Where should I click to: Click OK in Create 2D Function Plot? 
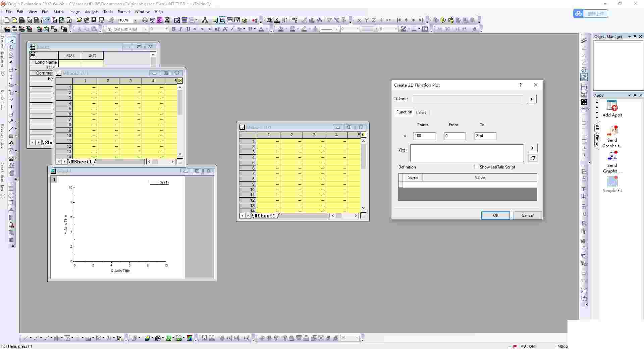[495, 215]
